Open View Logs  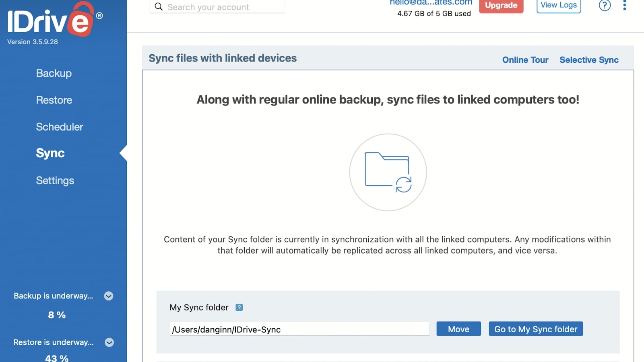[558, 5]
